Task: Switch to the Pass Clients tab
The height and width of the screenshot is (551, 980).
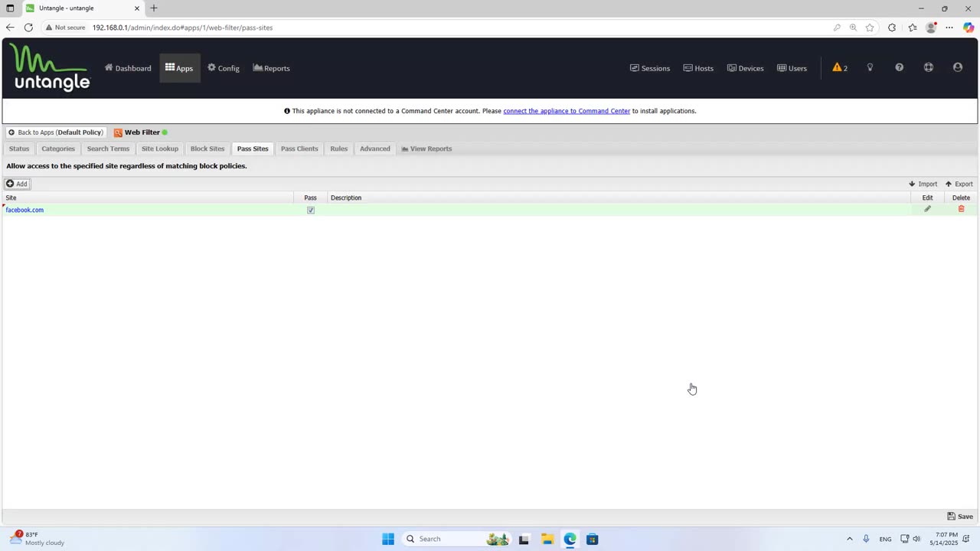Action: (299, 148)
